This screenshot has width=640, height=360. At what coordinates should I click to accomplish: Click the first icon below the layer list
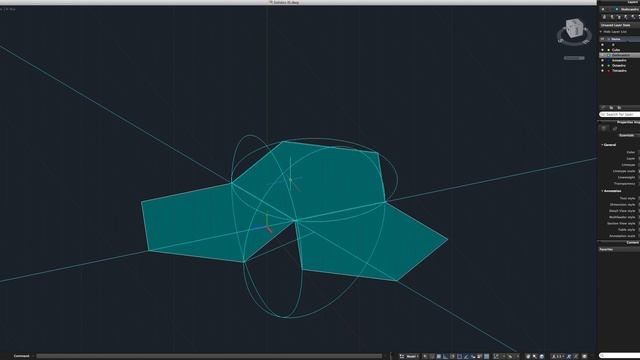(603, 107)
